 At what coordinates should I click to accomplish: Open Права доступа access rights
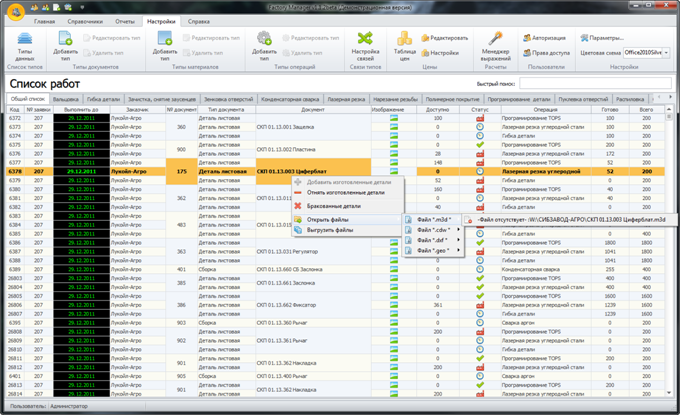[546, 53]
